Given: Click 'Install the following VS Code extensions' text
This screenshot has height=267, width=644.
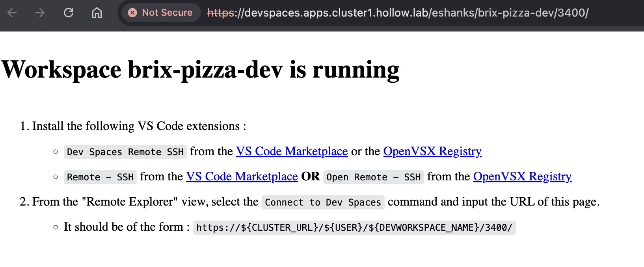Looking at the screenshot, I should [139, 126].
